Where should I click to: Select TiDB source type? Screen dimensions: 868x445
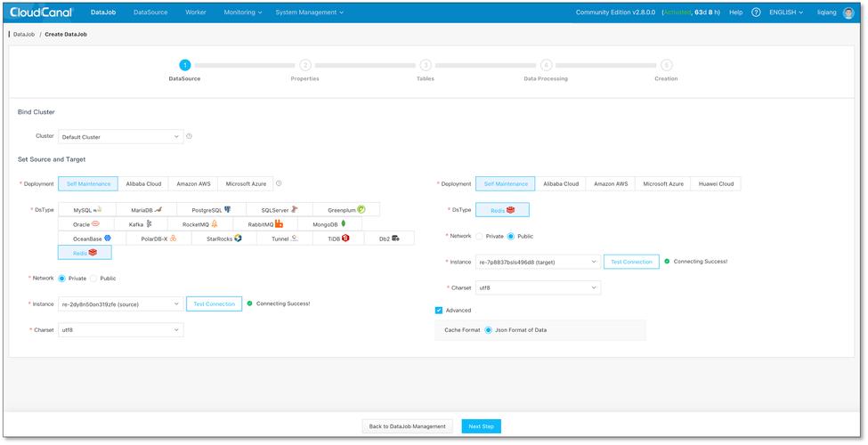pyautogui.click(x=338, y=239)
